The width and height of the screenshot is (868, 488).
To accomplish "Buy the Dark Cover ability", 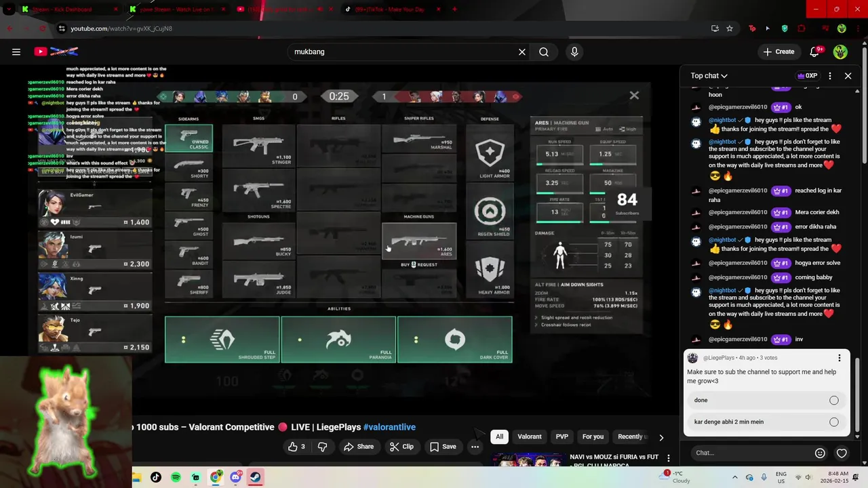I will (455, 340).
